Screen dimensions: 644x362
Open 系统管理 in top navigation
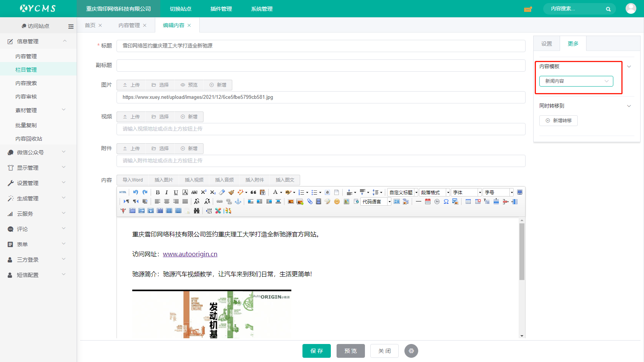(x=262, y=9)
